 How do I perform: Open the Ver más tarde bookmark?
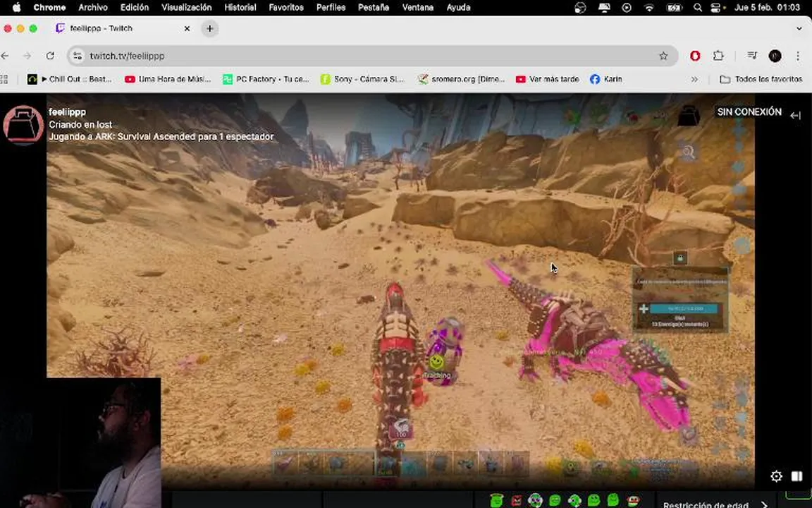(x=548, y=79)
